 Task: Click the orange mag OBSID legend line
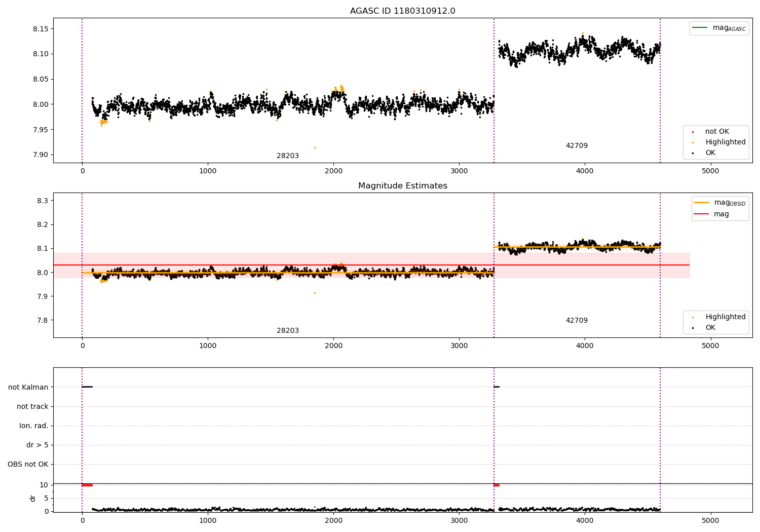click(x=701, y=203)
